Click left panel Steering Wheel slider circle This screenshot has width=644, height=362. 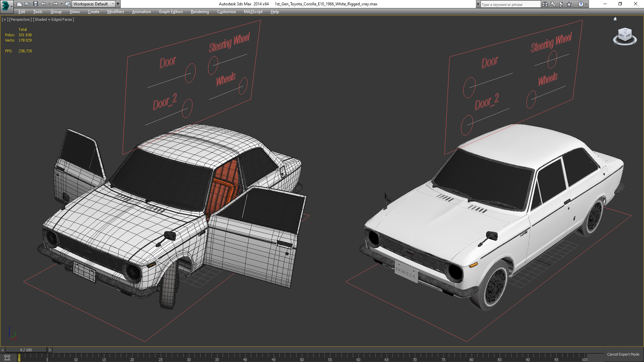coord(213,65)
